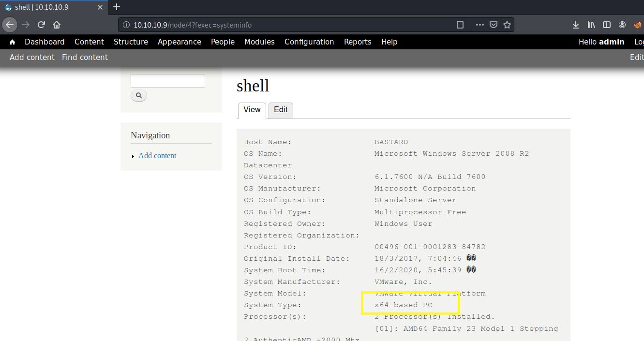Click the Drupal home icon in admin bar
Image resolution: width=644 pixels, height=341 pixels.
(12, 42)
